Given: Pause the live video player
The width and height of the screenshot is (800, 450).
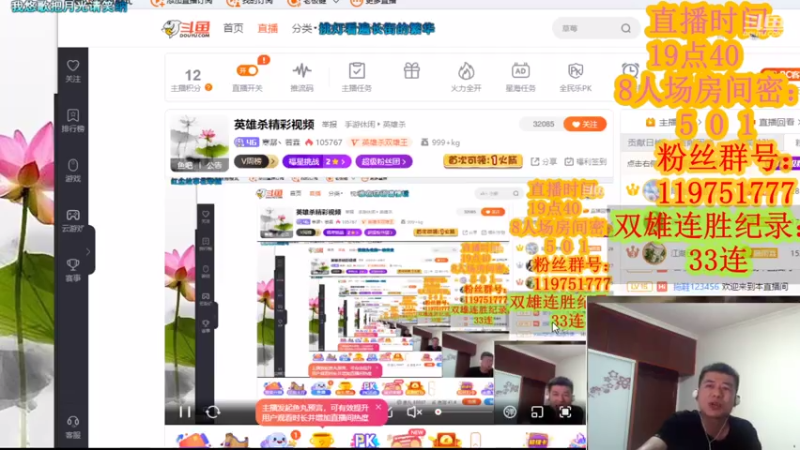Looking at the screenshot, I should 185,412.
